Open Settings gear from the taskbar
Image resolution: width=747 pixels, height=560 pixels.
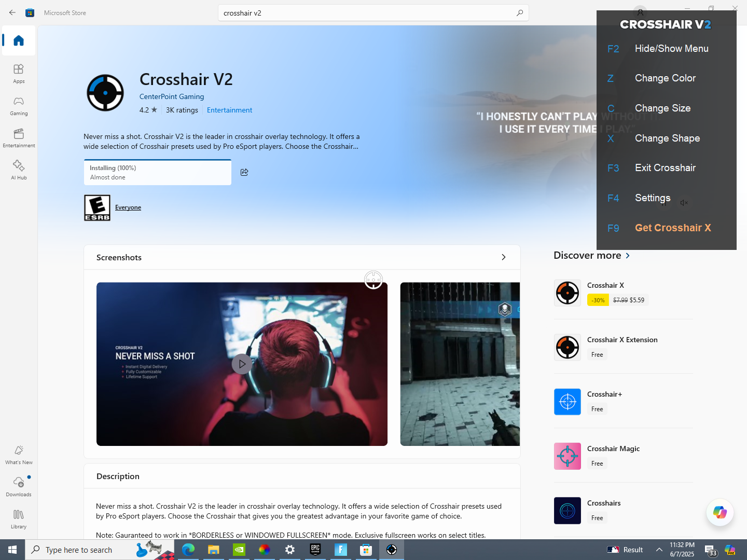coord(290,550)
